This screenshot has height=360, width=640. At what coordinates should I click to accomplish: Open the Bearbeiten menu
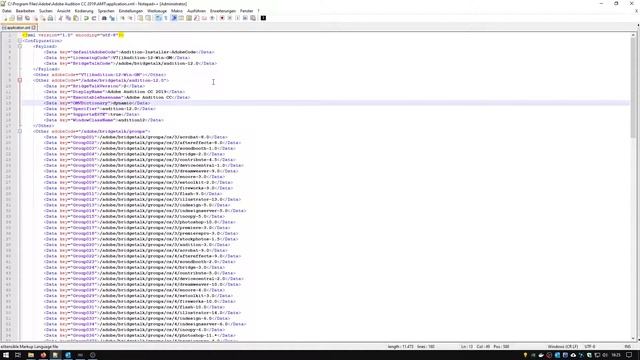point(25,11)
